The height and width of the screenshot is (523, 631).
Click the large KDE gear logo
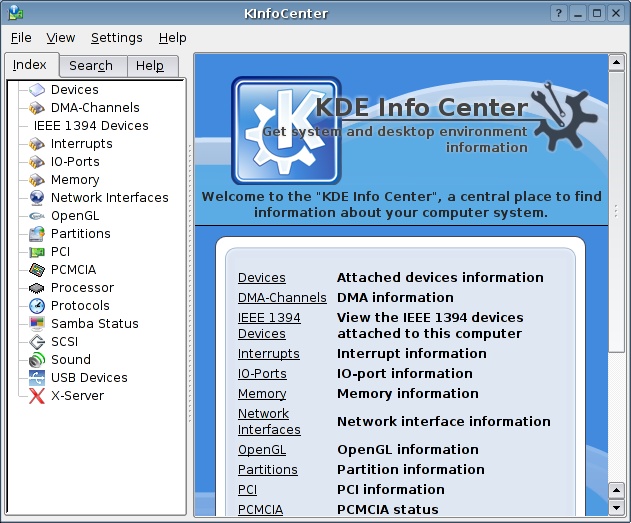(286, 130)
